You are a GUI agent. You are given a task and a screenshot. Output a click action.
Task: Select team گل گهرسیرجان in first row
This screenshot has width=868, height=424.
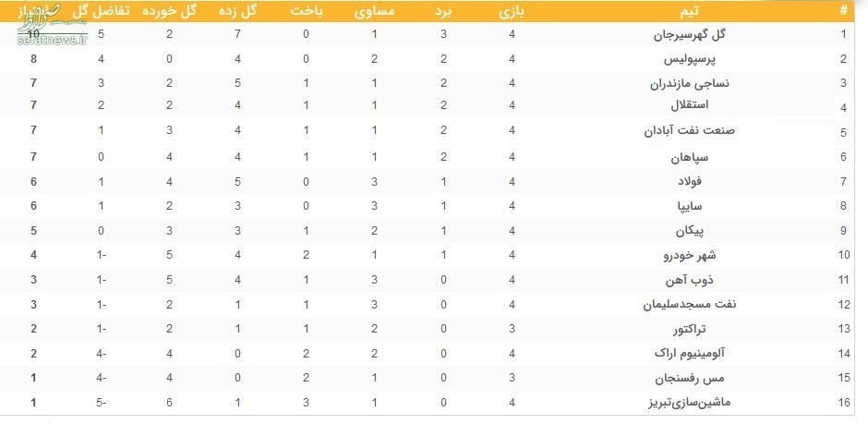[689, 35]
